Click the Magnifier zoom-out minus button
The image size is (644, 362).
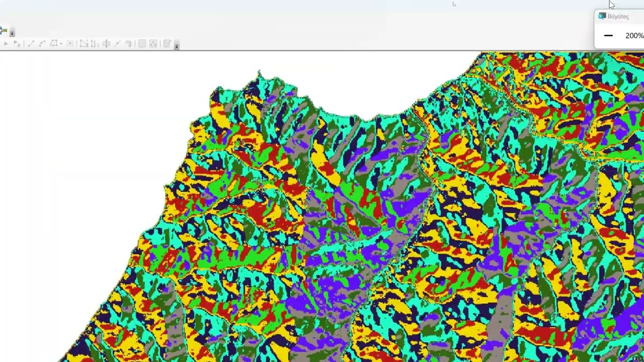pos(608,36)
